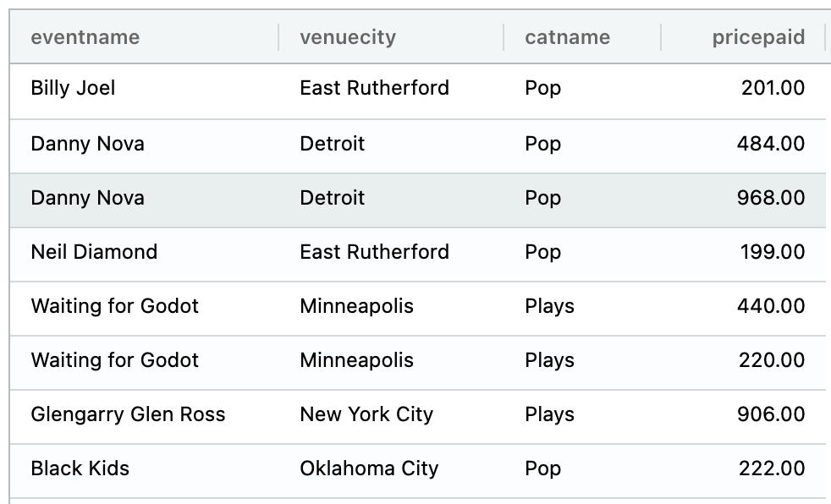Screen dimensions: 831x504
Task: Select the 222.00 price cell
Action: tap(771, 468)
